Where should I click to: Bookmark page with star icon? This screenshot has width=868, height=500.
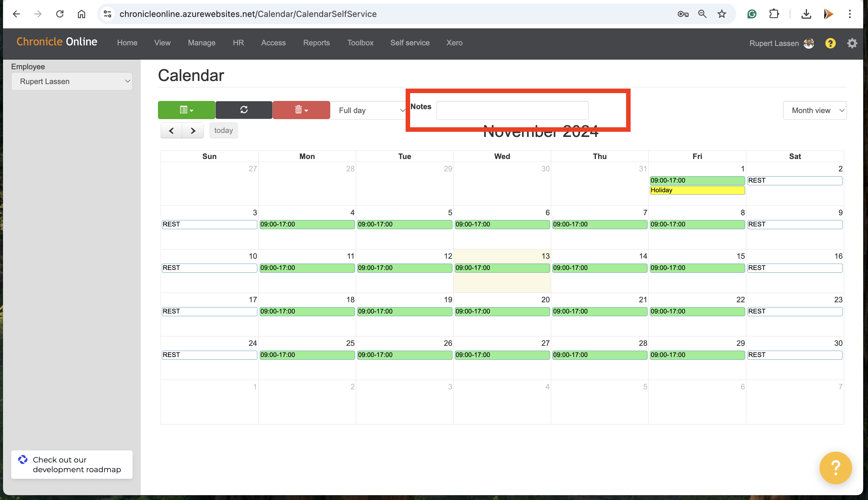click(x=722, y=14)
